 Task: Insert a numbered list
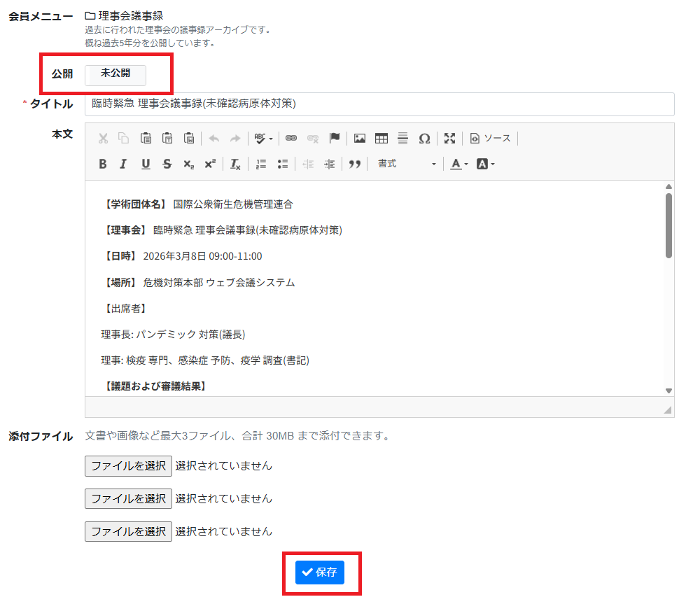261,164
